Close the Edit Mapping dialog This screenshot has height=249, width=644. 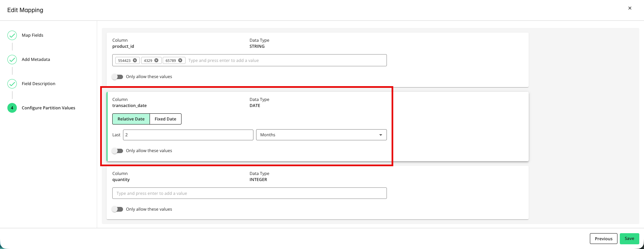[x=630, y=8]
